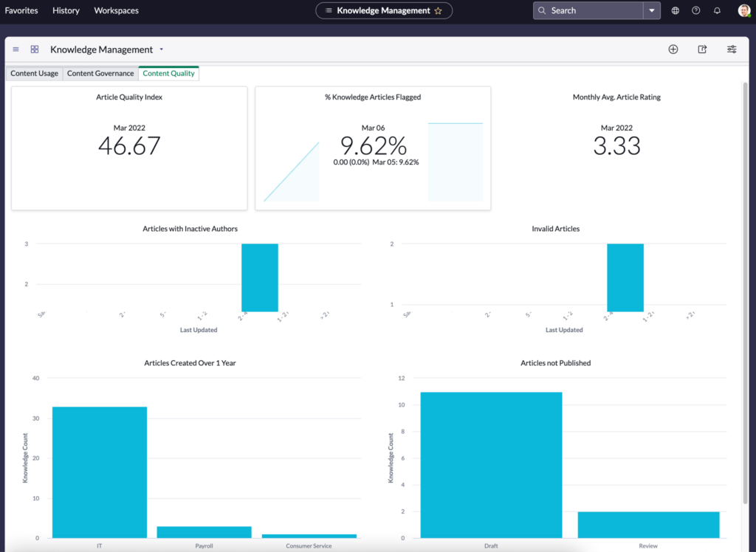Switch to the Content Governance tab
The width and height of the screenshot is (756, 552).
coord(100,73)
